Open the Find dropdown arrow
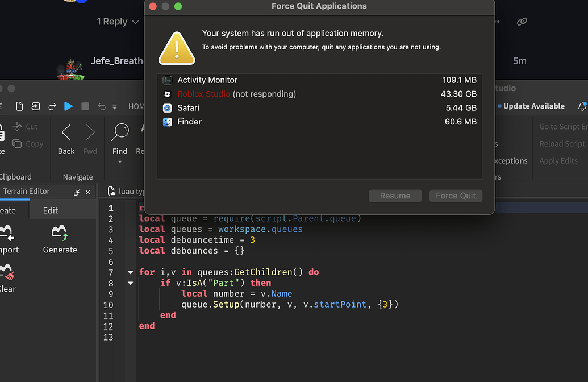The height and width of the screenshot is (382, 588). (120, 162)
